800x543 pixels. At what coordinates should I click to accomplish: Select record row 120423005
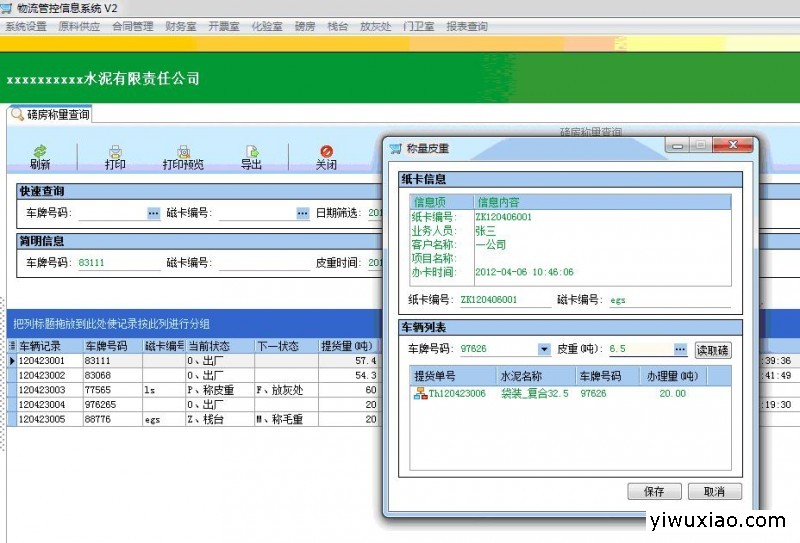194,419
